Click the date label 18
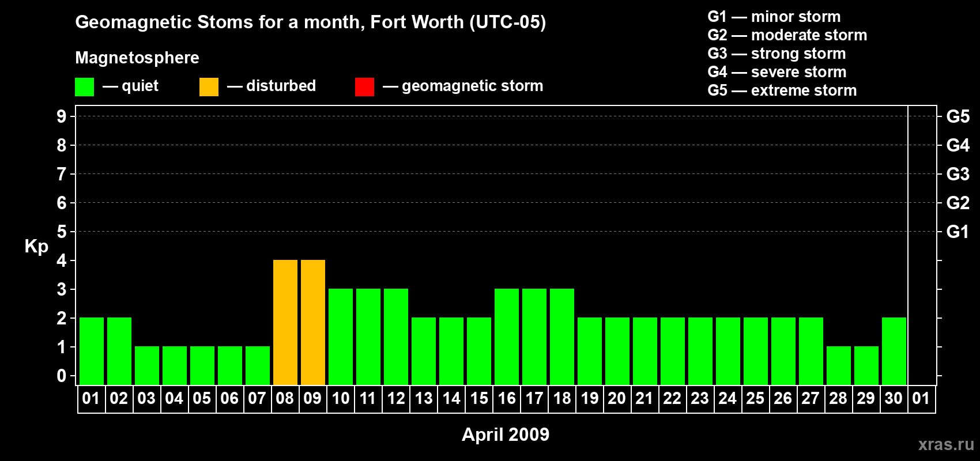 click(561, 398)
